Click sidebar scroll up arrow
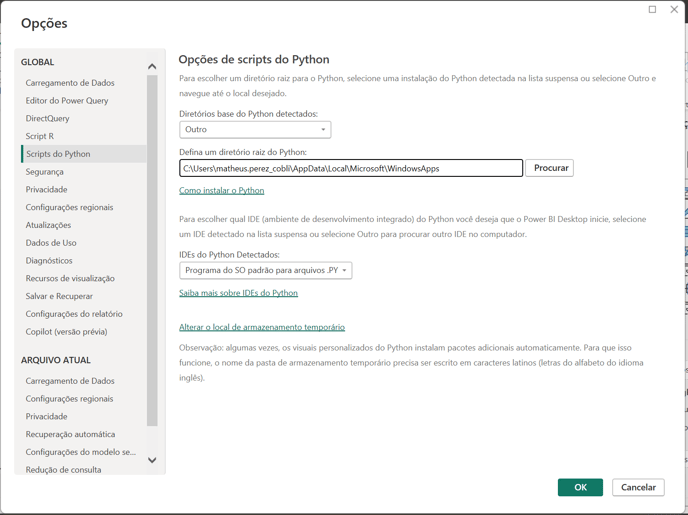This screenshot has width=688, height=515. [152, 66]
